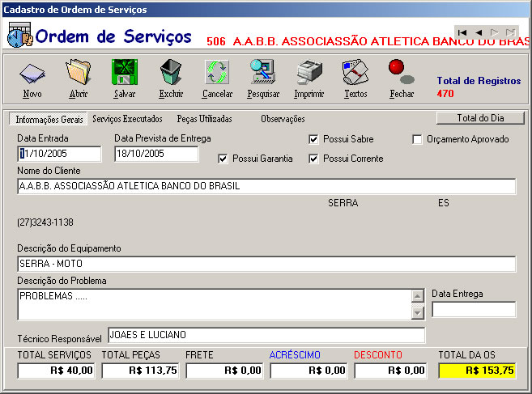Select the Informações Gerais tab

click(49, 120)
